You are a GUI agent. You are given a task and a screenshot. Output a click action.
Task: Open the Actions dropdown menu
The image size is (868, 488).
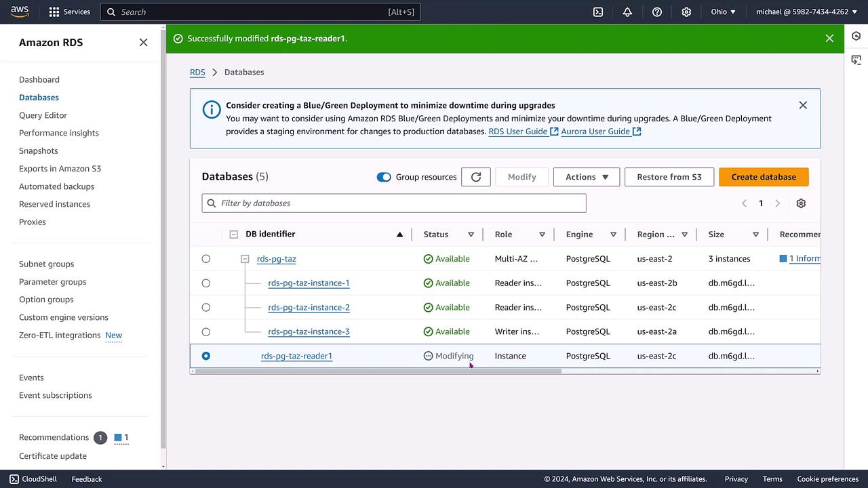[x=587, y=177]
